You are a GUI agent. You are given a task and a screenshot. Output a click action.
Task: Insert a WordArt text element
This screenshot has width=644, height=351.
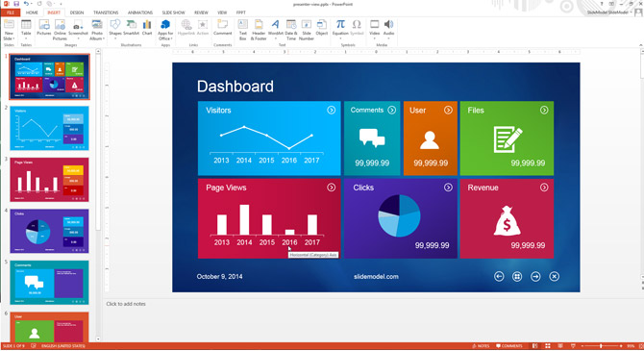276,29
